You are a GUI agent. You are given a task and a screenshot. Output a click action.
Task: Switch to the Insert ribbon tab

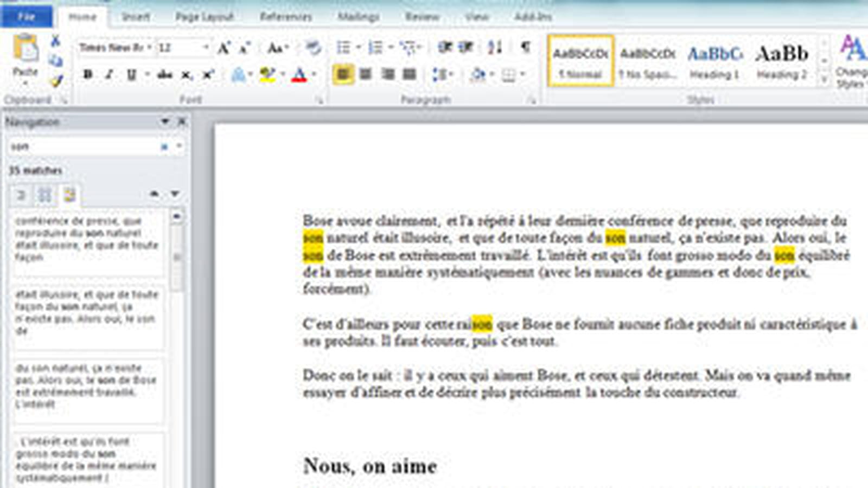[x=136, y=17]
